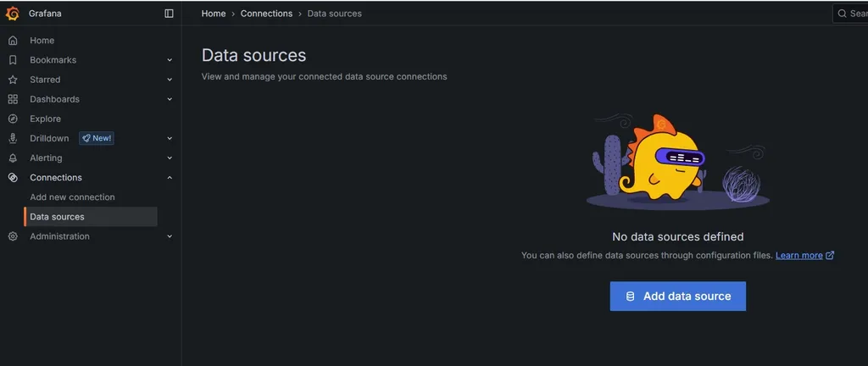Click the Bookmarks icon in sidebar
Screen dimensions: 868x366
point(13,59)
